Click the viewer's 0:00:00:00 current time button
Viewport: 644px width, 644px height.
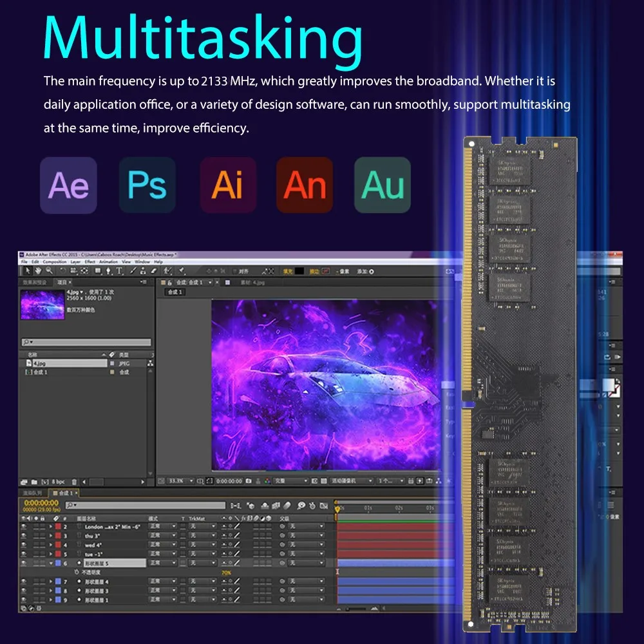[x=229, y=481]
